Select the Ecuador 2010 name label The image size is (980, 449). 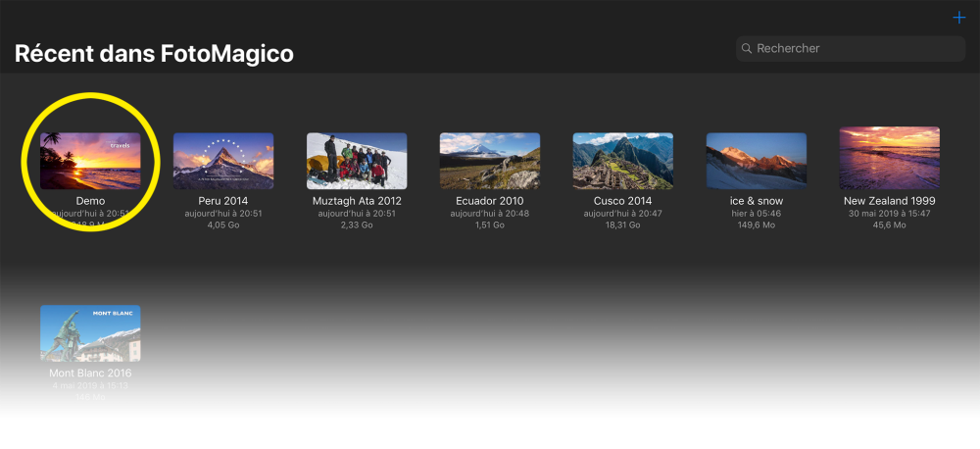click(x=490, y=201)
